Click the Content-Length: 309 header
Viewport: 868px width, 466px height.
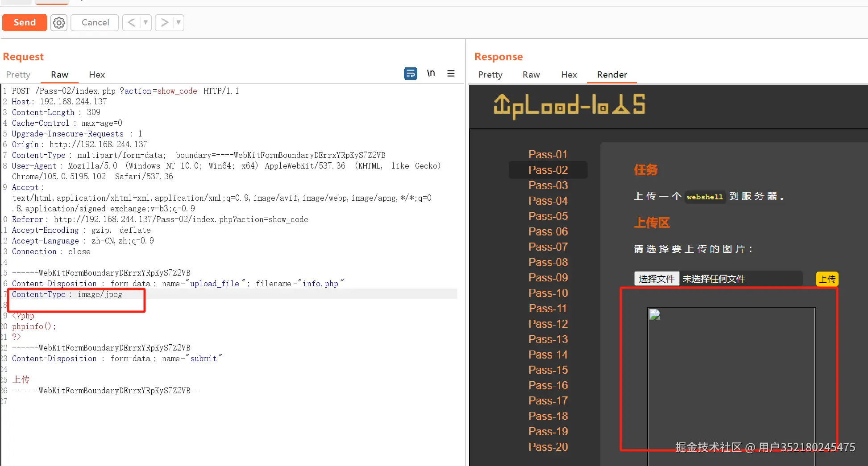(56, 112)
